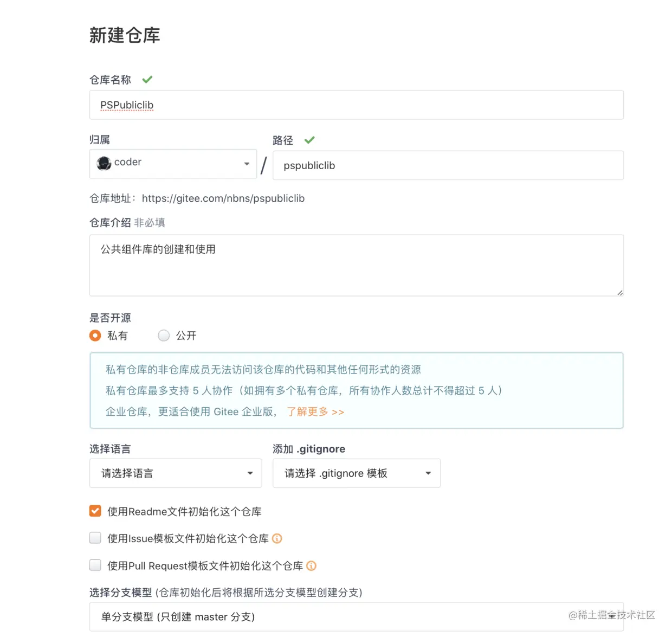This screenshot has width=672, height=637.
Task: Click the info icon beside Issue模板 option
Action: click(x=277, y=538)
